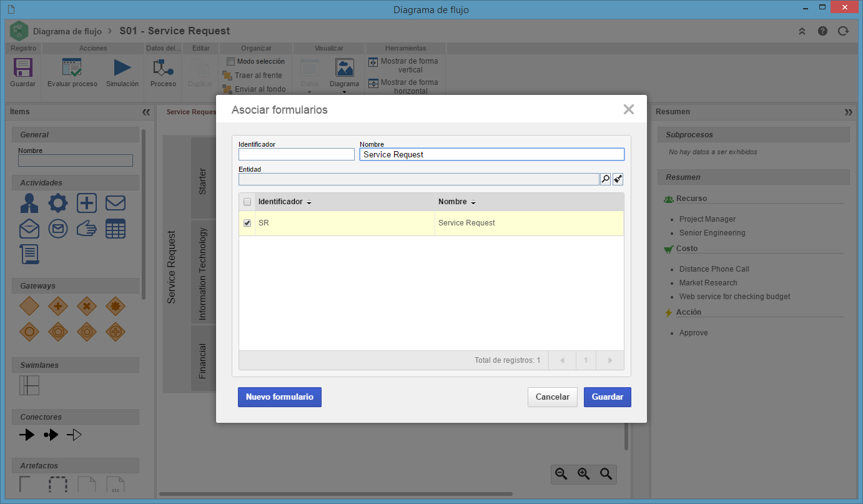Click the Simulación play icon
The width and height of the screenshot is (863, 504).
(x=122, y=67)
